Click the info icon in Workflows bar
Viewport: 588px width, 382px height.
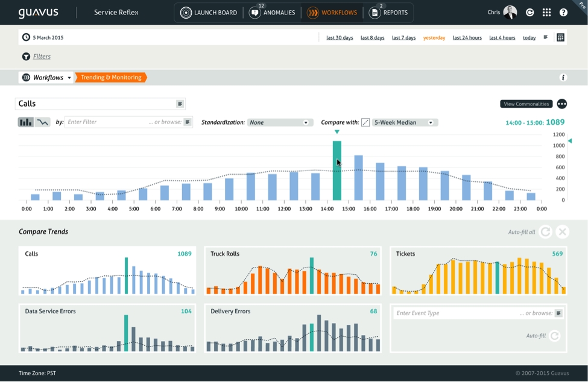(x=563, y=78)
